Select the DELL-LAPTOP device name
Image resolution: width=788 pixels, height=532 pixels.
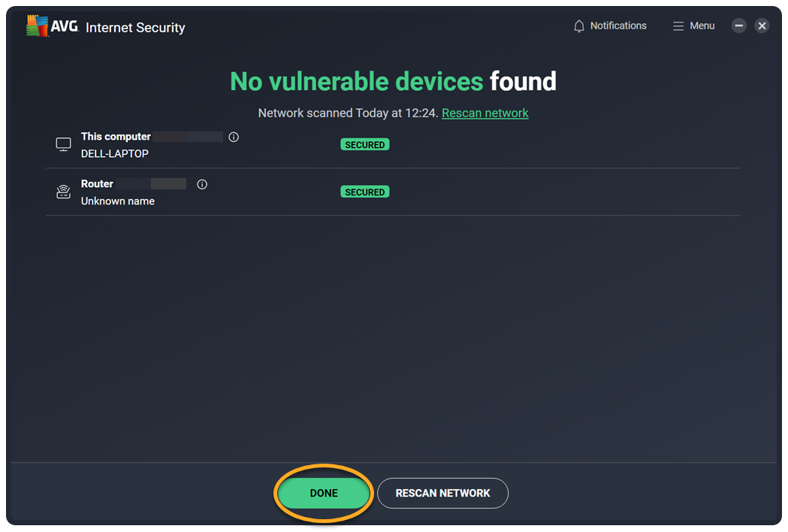tap(115, 153)
